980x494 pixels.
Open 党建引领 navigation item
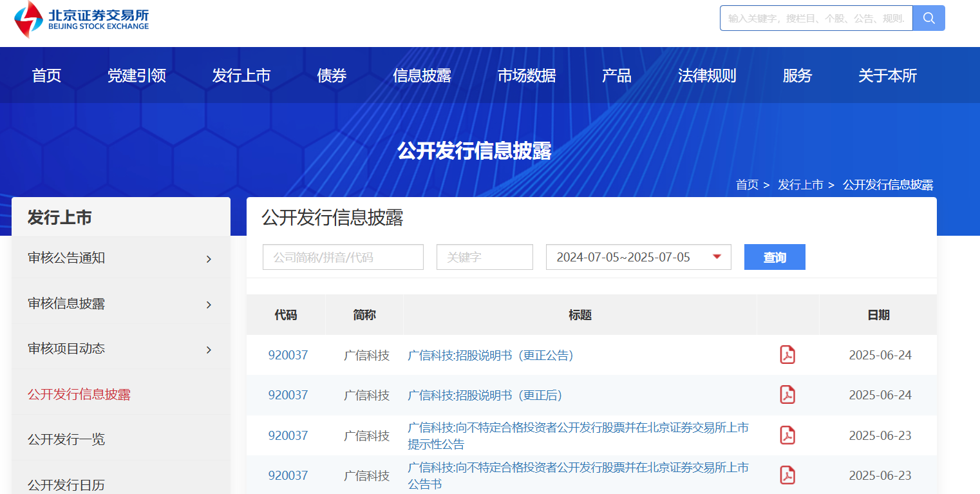pyautogui.click(x=137, y=76)
